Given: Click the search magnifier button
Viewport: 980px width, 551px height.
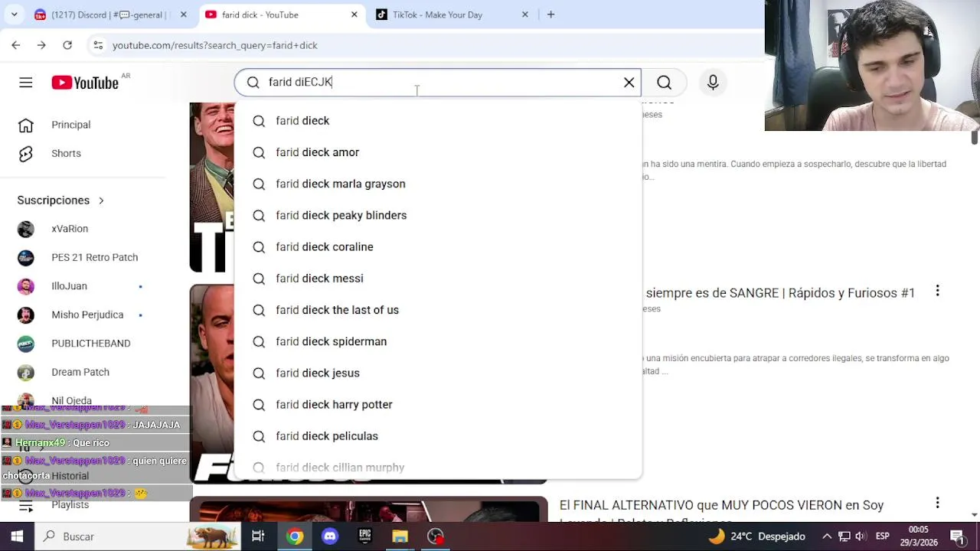Looking at the screenshot, I should tap(664, 83).
